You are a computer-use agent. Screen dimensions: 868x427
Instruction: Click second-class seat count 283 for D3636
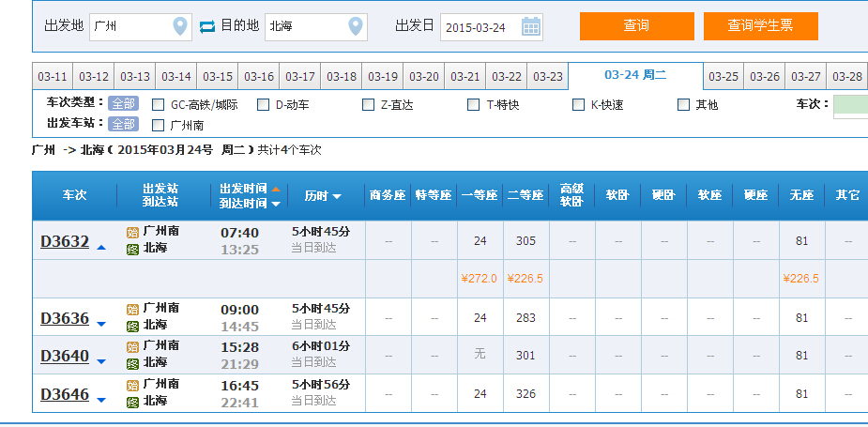coord(525,318)
